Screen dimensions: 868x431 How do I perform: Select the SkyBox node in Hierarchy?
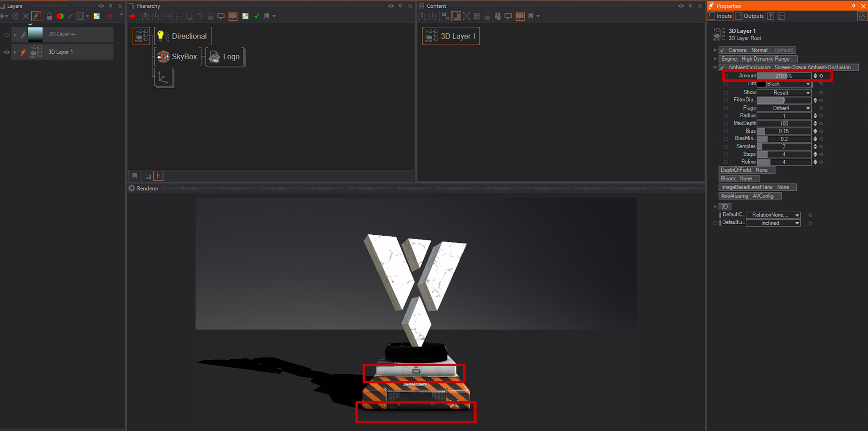pos(177,57)
